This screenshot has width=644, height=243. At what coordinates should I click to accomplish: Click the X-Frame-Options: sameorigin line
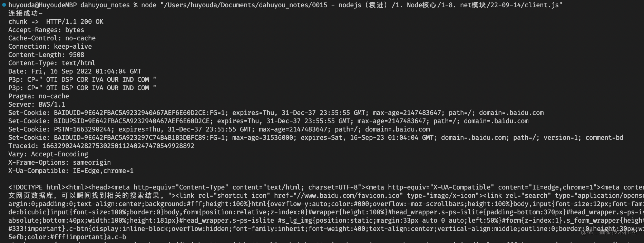point(60,163)
